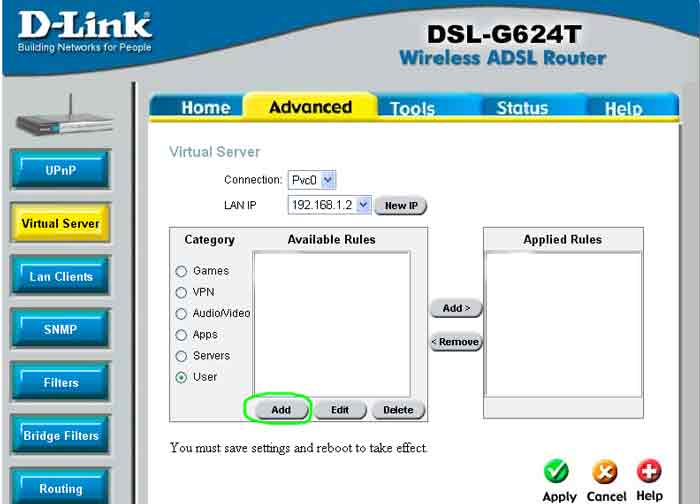Select the Servers category radio button
The image size is (700, 504).
tap(181, 356)
